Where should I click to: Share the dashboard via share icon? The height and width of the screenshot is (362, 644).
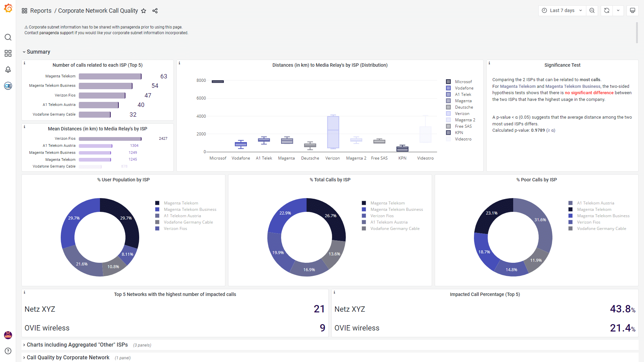pos(155,11)
